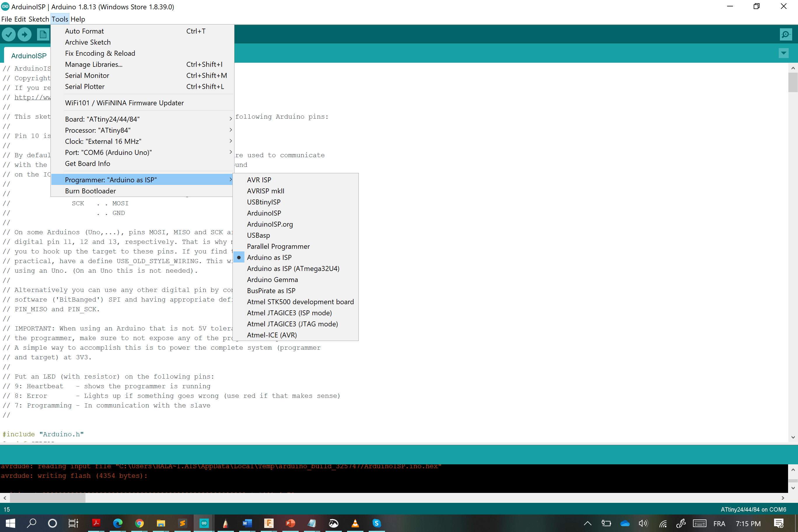Open Google Chrome from taskbar
This screenshot has width=798, height=532.
point(139,523)
